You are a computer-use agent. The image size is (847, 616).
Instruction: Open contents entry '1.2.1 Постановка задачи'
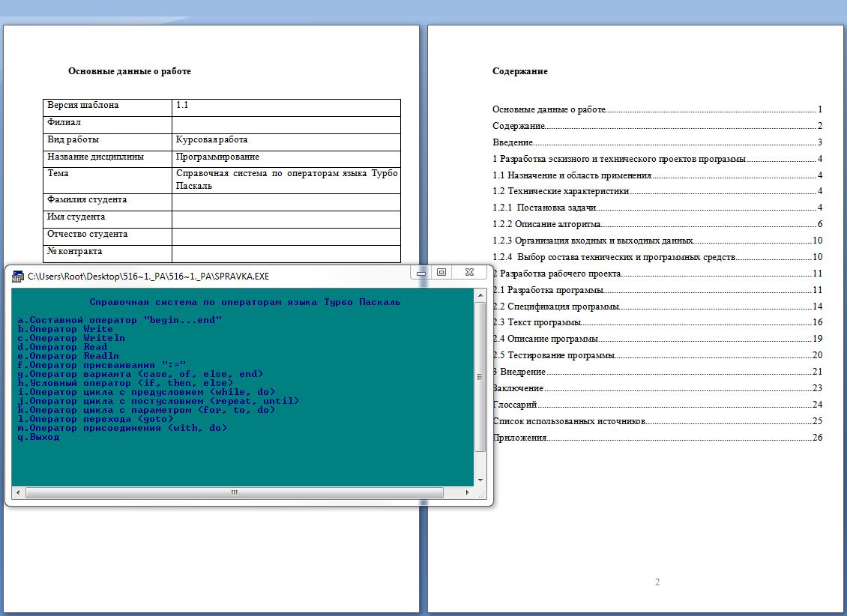[657, 208]
